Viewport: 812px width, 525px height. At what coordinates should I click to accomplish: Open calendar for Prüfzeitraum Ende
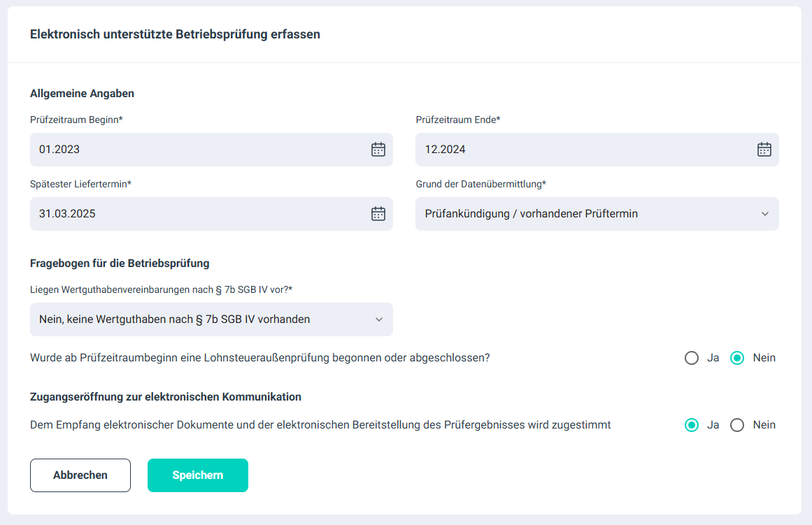[x=764, y=150]
